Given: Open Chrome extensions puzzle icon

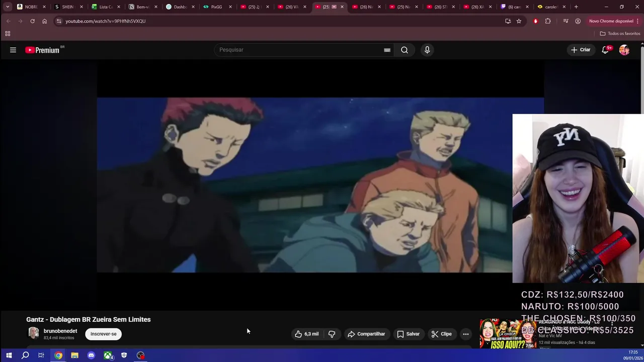Looking at the screenshot, I should [548, 21].
